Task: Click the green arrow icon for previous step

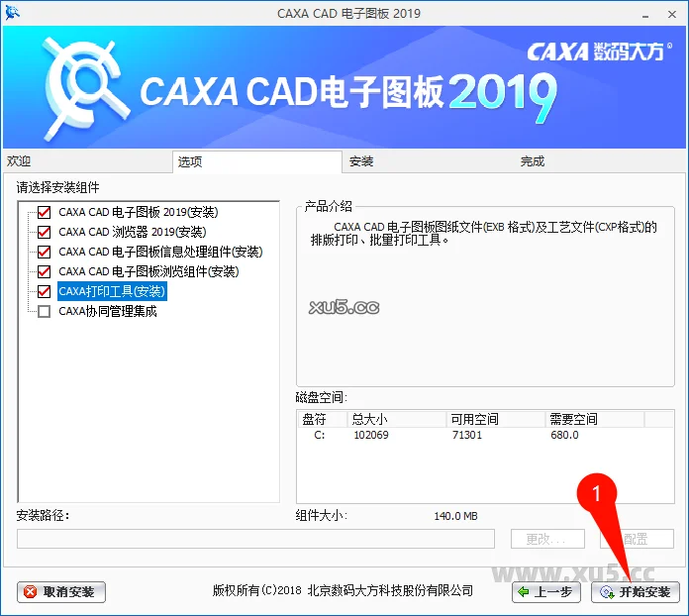Action: (525, 592)
